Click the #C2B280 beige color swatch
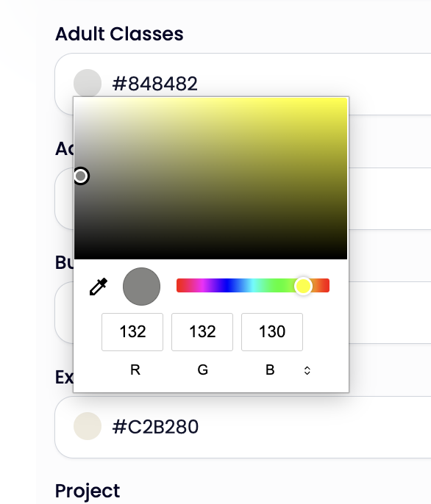This screenshot has width=431, height=504. (x=88, y=426)
